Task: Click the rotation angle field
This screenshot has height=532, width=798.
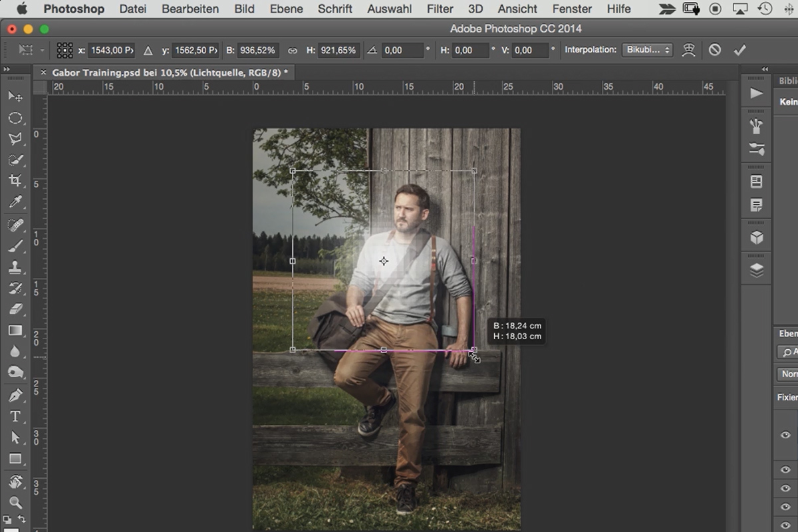Action: pos(402,50)
